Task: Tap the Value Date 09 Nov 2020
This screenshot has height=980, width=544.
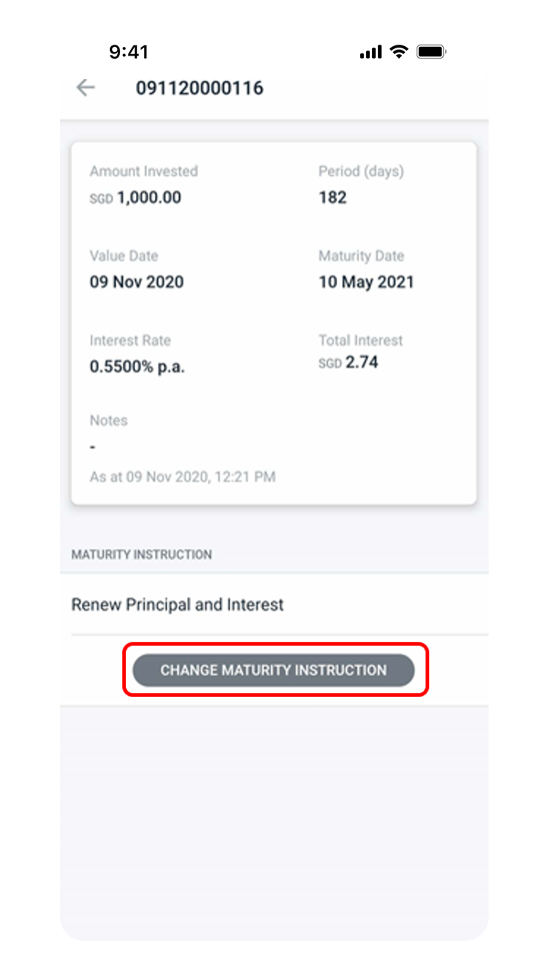Action: point(137,282)
